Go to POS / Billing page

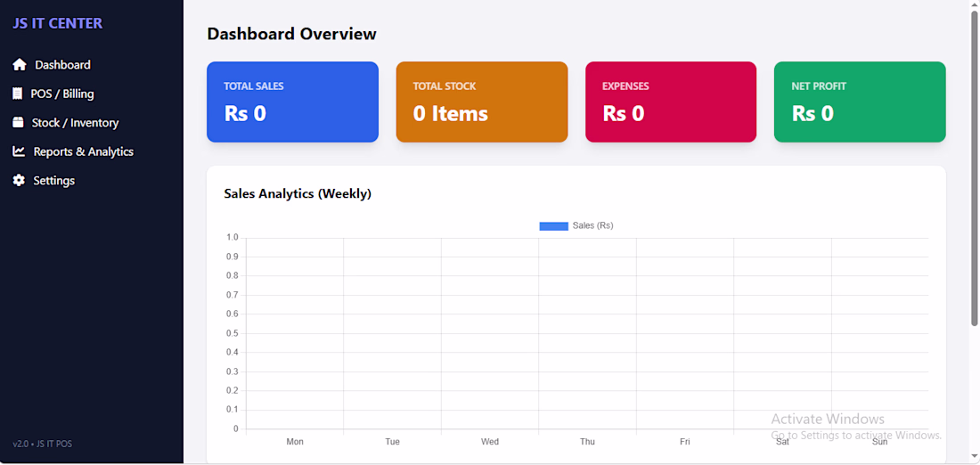(x=62, y=94)
